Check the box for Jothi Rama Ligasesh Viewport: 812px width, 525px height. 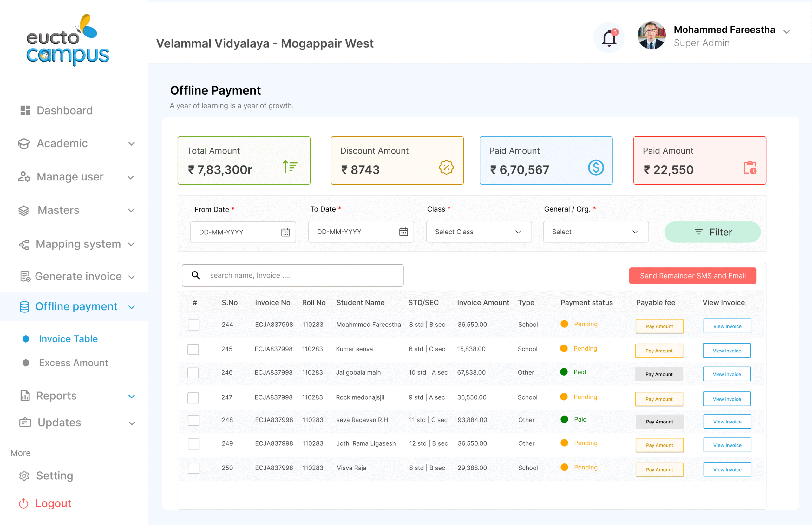click(x=193, y=443)
